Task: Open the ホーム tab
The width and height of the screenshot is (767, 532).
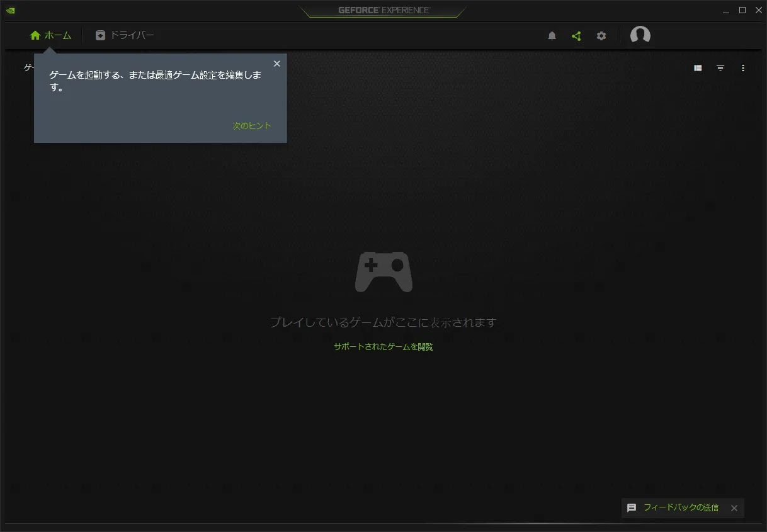Action: pyautogui.click(x=51, y=35)
